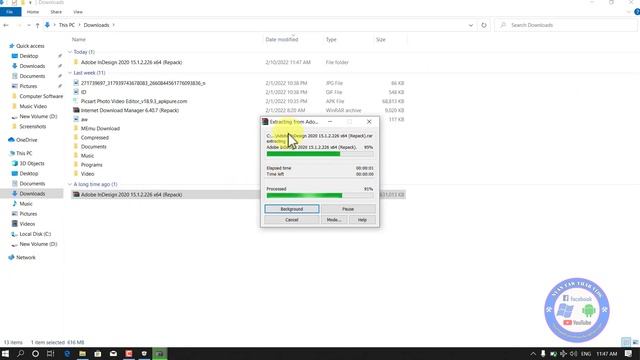Open Desktop under Quick access

[29, 56]
